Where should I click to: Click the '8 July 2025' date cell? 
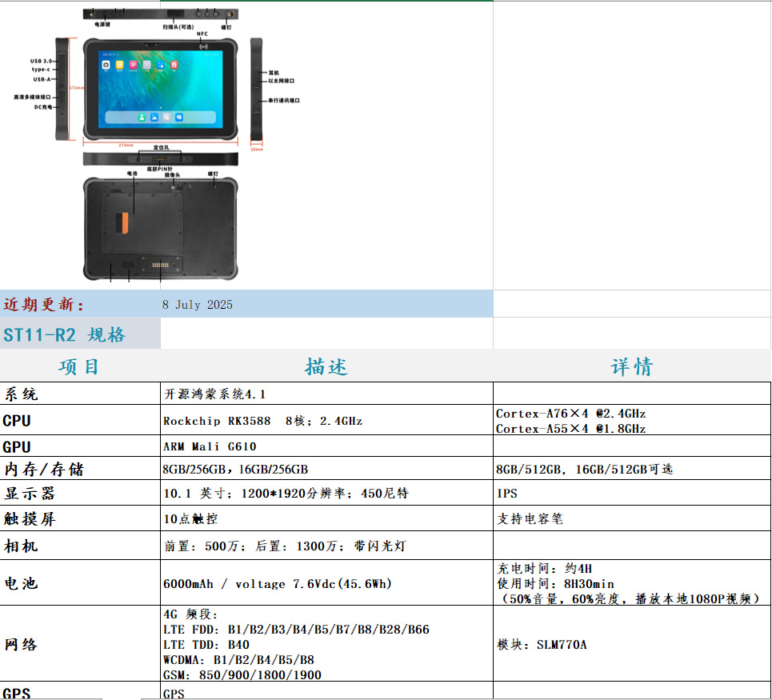pyautogui.click(x=326, y=304)
